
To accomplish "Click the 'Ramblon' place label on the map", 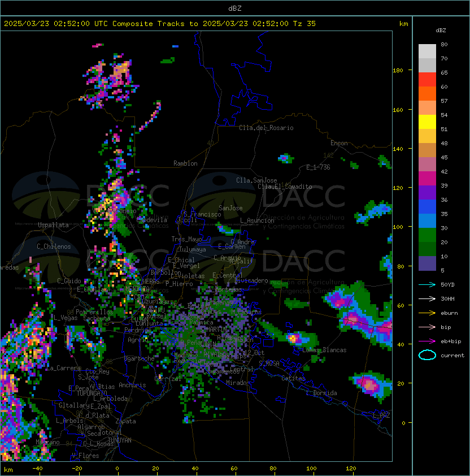I will tap(185, 163).
